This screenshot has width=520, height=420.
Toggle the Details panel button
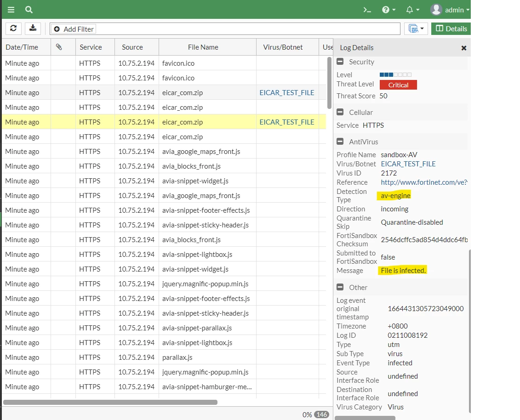coord(451,29)
